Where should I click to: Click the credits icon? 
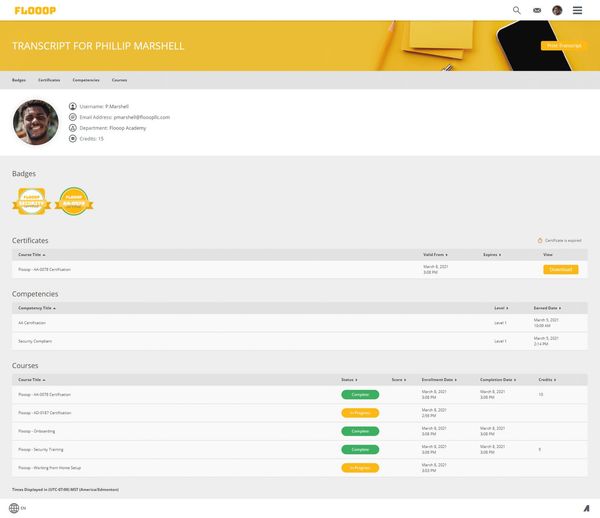pyautogui.click(x=73, y=138)
